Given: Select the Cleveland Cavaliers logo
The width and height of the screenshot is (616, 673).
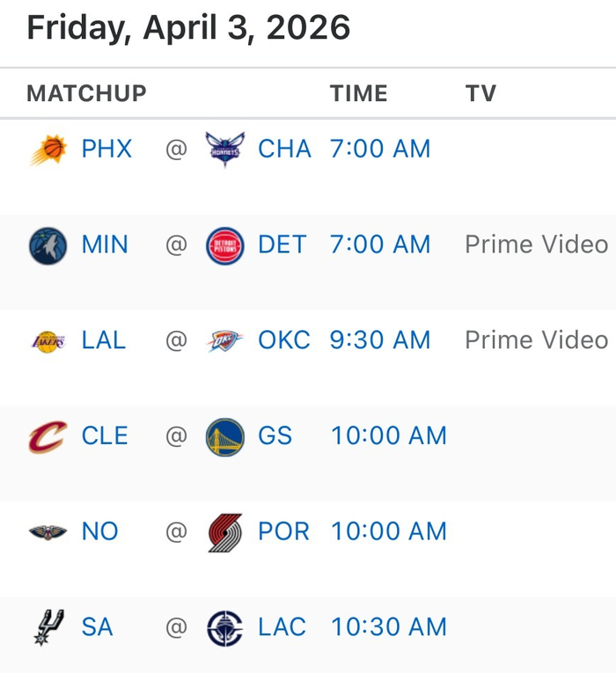Looking at the screenshot, I should coord(48,436).
